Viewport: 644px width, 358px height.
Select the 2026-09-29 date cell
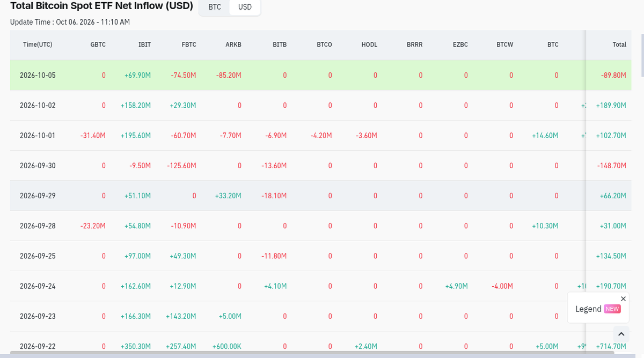[38, 196]
